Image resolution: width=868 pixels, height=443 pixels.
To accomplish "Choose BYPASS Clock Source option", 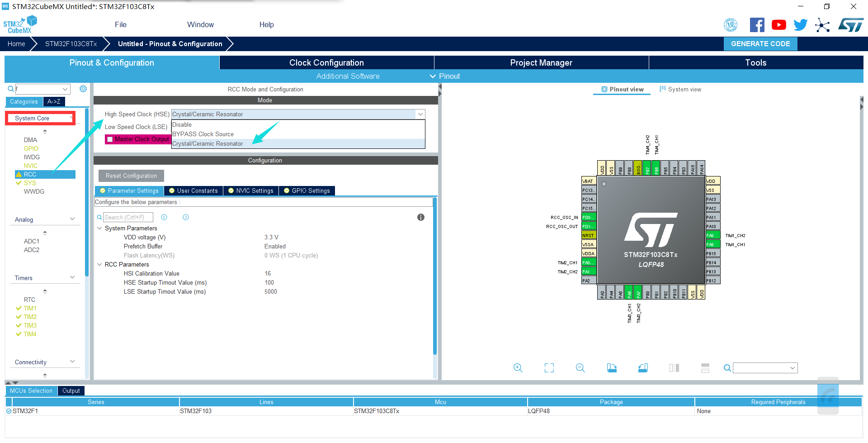I will pos(298,134).
